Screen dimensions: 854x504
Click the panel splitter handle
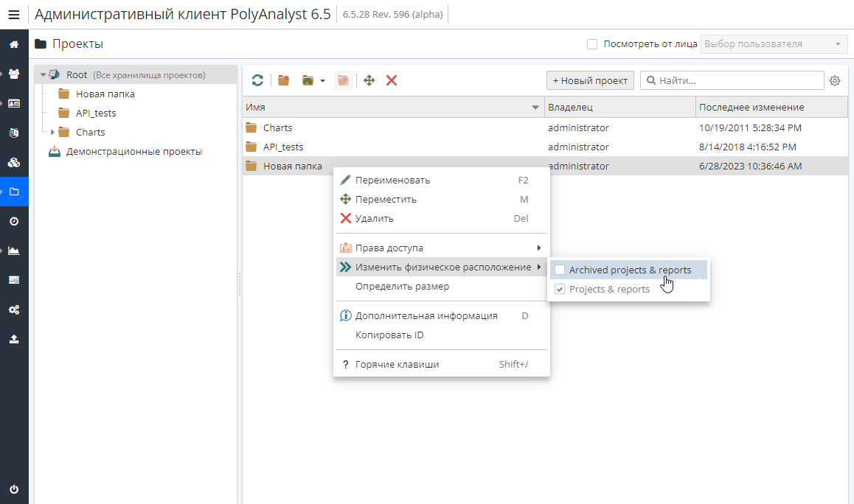(239, 284)
